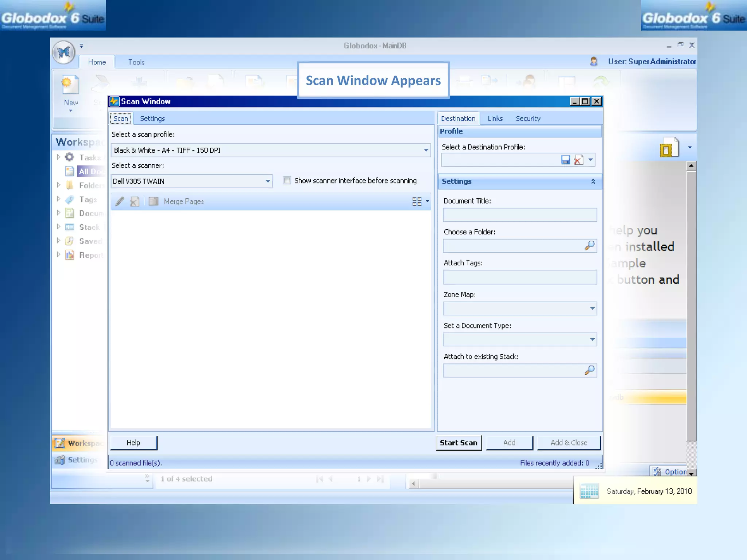The image size is (747, 560).
Task: Click the Scan Window title bar icon
Action: [x=115, y=101]
